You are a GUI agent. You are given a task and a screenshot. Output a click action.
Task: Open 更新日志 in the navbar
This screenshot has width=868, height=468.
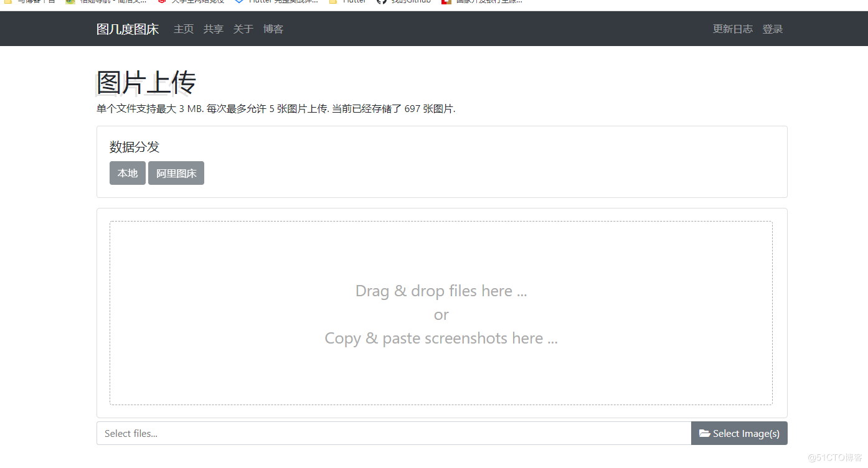coord(733,29)
